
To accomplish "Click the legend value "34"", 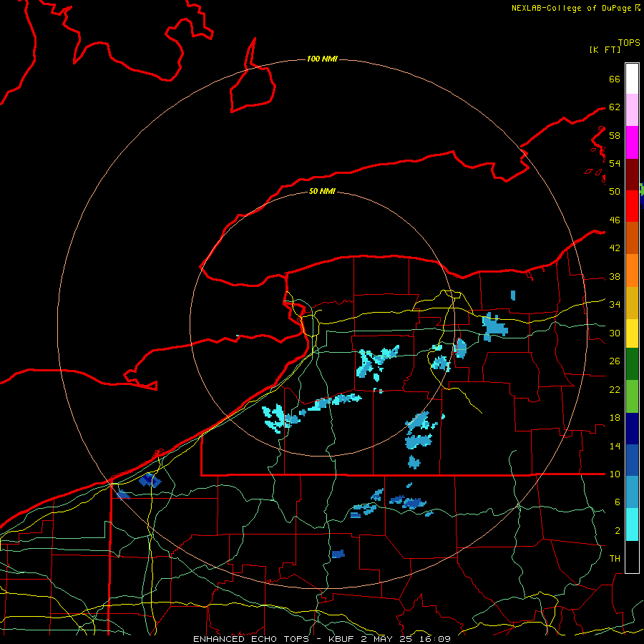I will coord(615,305).
